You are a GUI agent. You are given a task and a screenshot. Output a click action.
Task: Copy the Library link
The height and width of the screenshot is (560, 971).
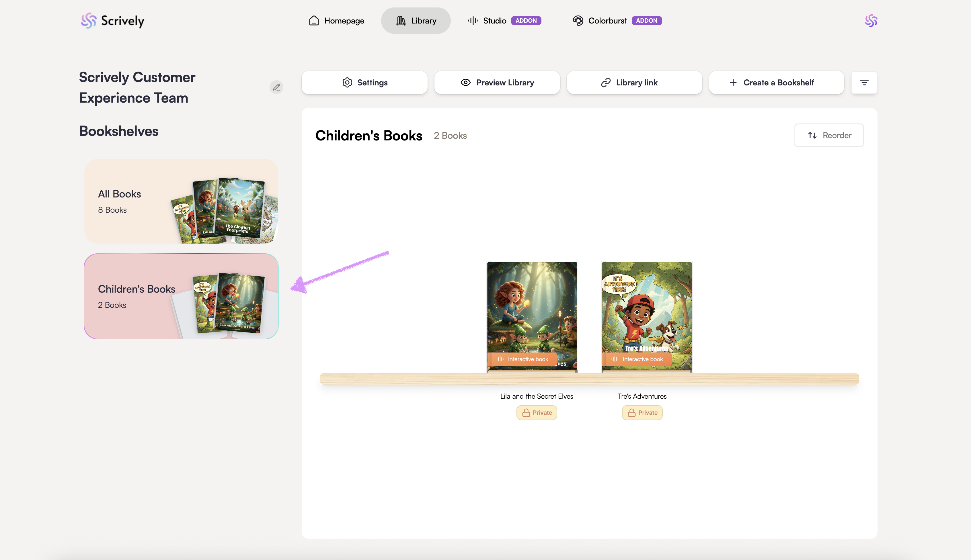634,82
